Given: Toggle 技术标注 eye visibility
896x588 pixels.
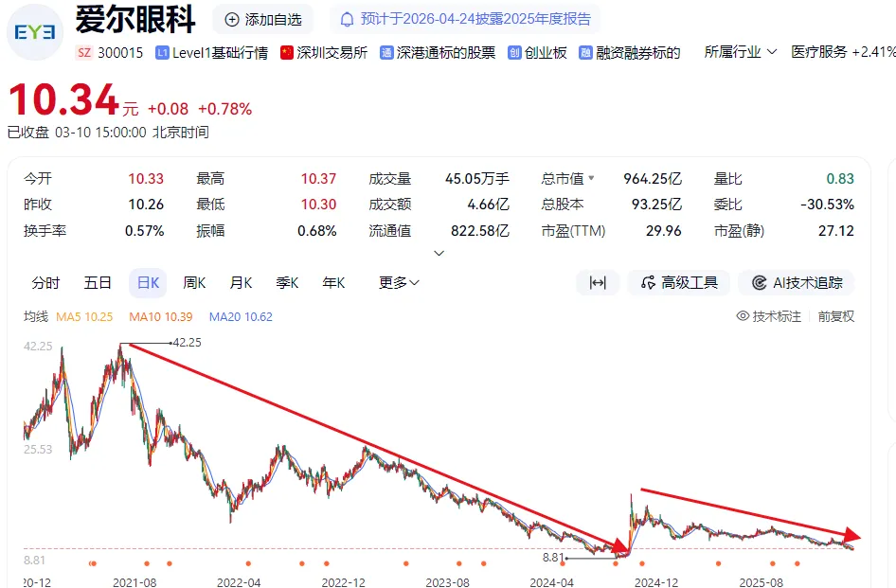Looking at the screenshot, I should tap(768, 316).
